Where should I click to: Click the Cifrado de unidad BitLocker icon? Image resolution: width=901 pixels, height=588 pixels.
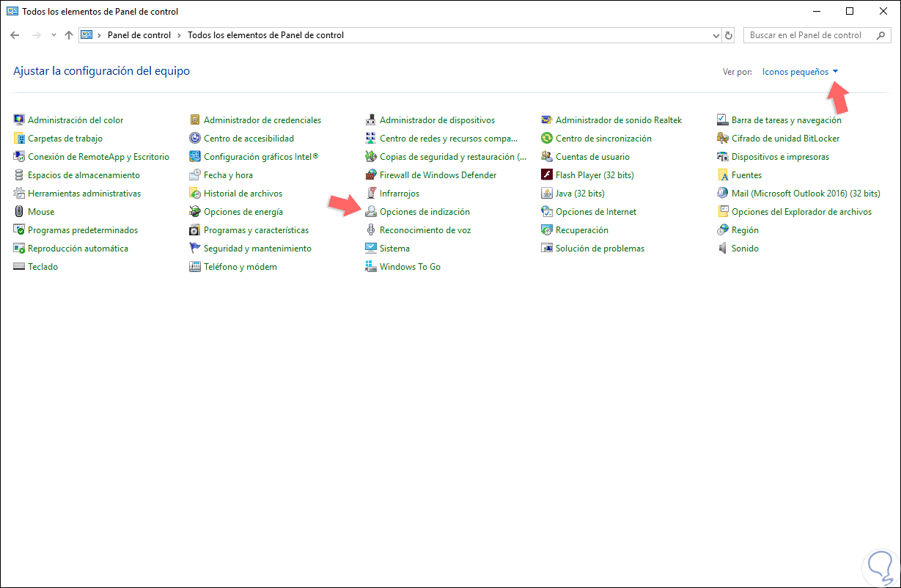click(723, 139)
